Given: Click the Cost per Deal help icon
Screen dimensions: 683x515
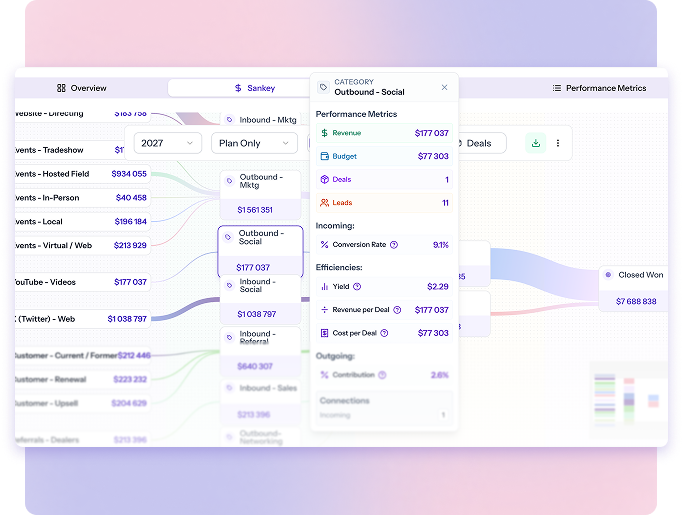Looking at the screenshot, I should [x=385, y=333].
